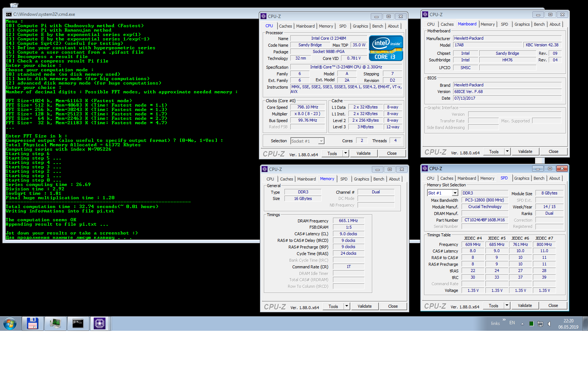Go to About tab in SPD window
The width and height of the screenshot is (588, 365).
555,178
